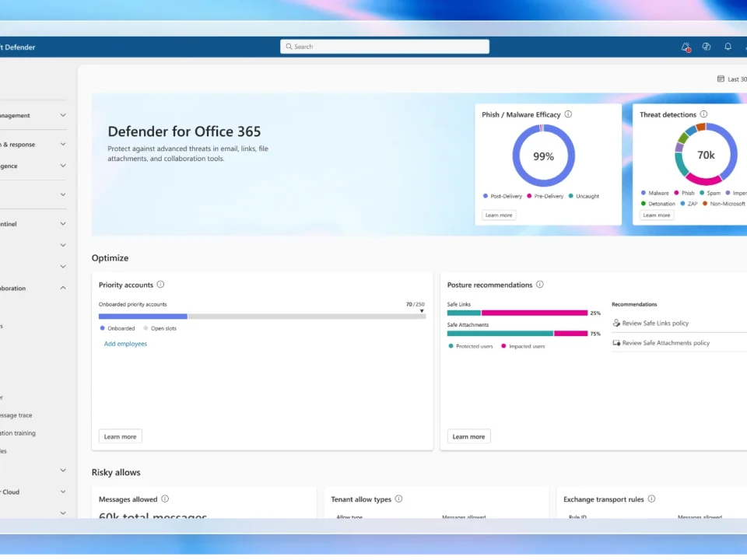747x560 pixels.
Task: Click the 70/250 onboarded count
Action: pyautogui.click(x=415, y=304)
